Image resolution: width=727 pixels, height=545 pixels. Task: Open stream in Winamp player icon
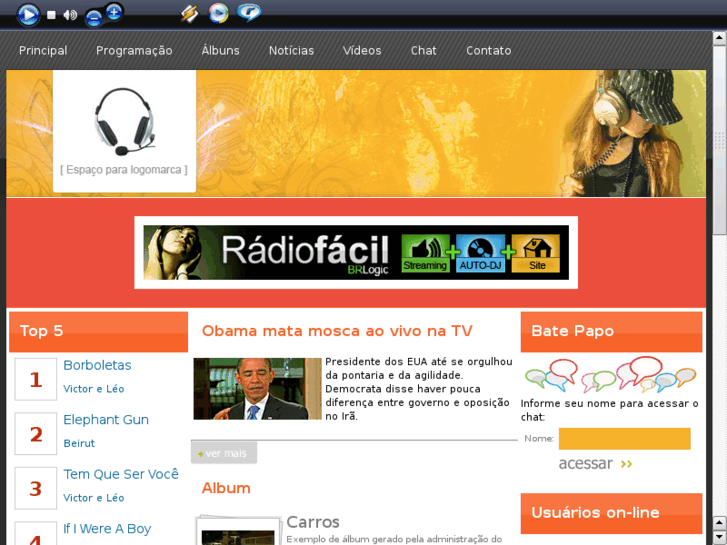coord(189,13)
